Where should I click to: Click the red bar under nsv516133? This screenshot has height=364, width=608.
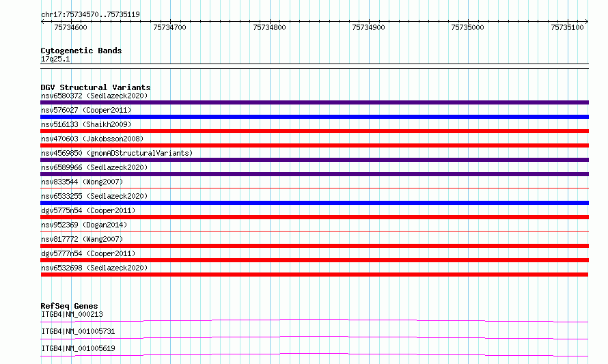tap(314, 131)
